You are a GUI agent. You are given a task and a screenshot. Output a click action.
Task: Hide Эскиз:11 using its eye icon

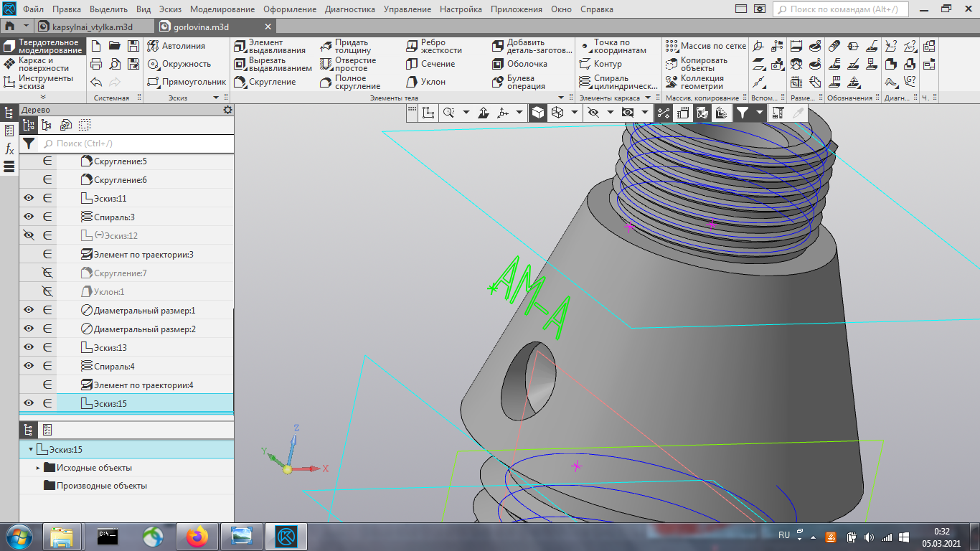tap(29, 198)
